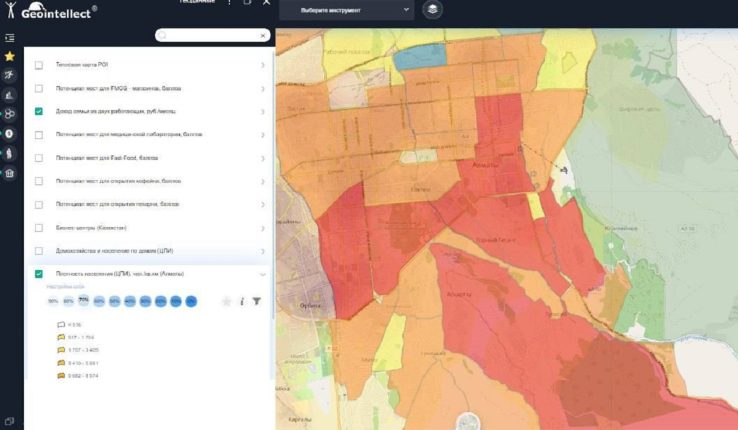738x430 pixels.
Task: Open the running figure category icon
Action: pyautogui.click(x=9, y=75)
